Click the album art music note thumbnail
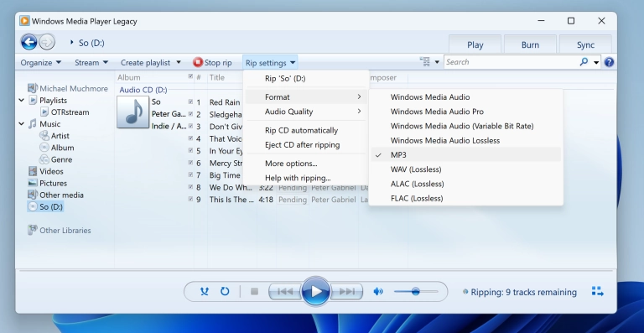Image resolution: width=644 pixels, height=333 pixels. (133, 112)
